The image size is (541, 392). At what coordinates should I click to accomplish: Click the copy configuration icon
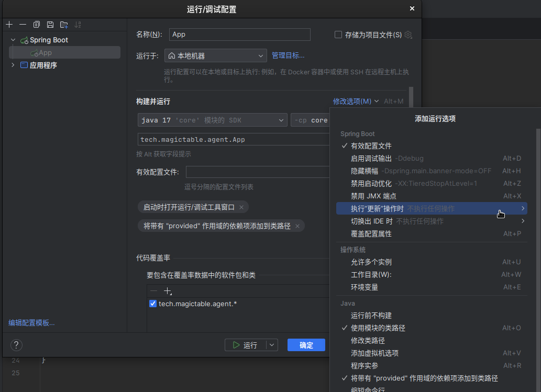(x=37, y=25)
